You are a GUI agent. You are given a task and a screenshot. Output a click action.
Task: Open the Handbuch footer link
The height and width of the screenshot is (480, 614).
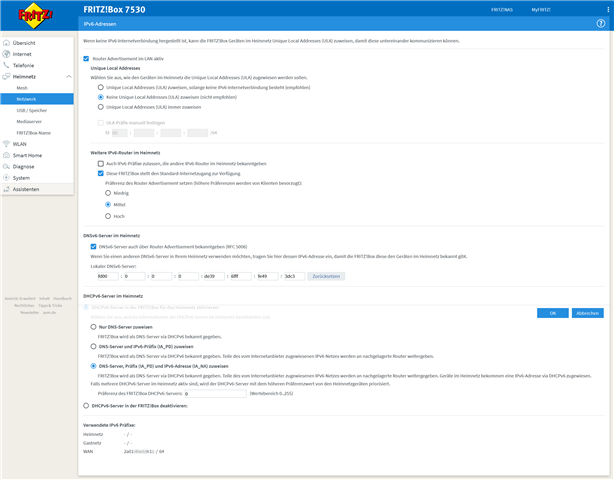point(62,298)
